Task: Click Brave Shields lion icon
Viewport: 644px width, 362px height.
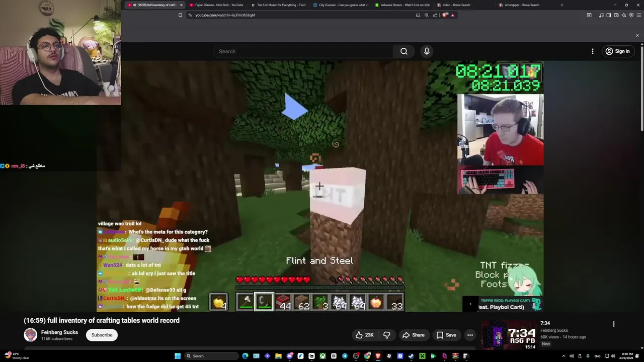Action: click(444, 15)
